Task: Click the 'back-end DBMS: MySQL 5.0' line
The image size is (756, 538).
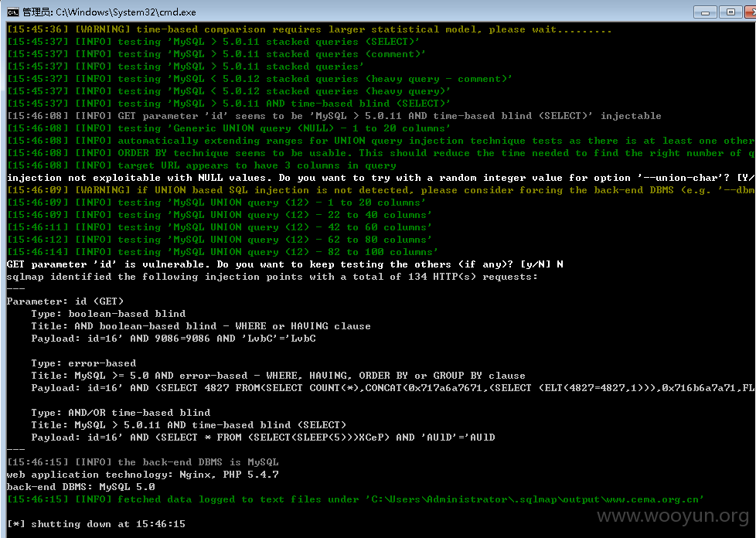Action: 81,487
